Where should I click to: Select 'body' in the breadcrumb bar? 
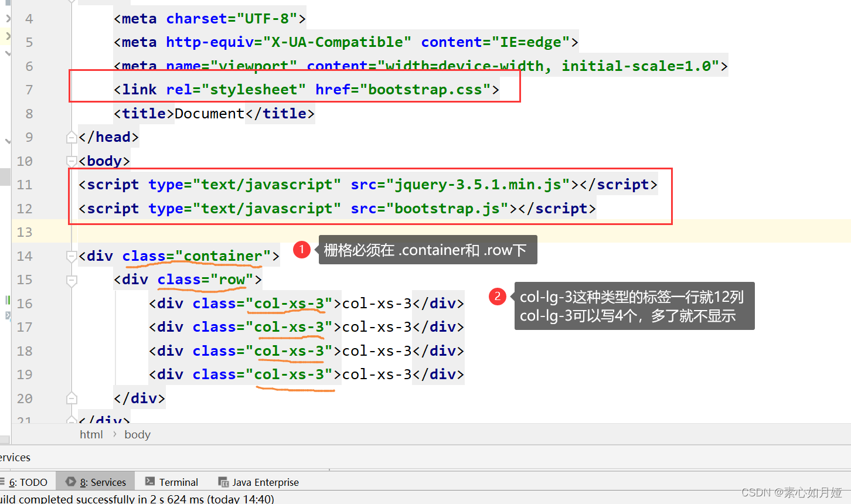[x=137, y=434]
